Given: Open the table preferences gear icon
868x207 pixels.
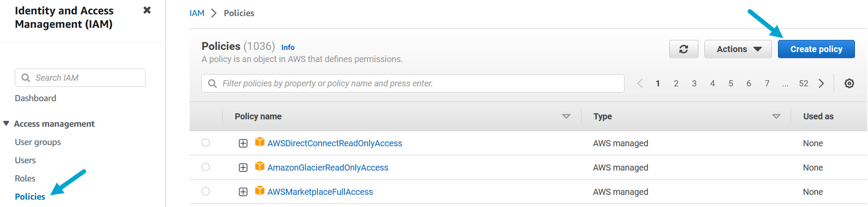Looking at the screenshot, I should [849, 83].
